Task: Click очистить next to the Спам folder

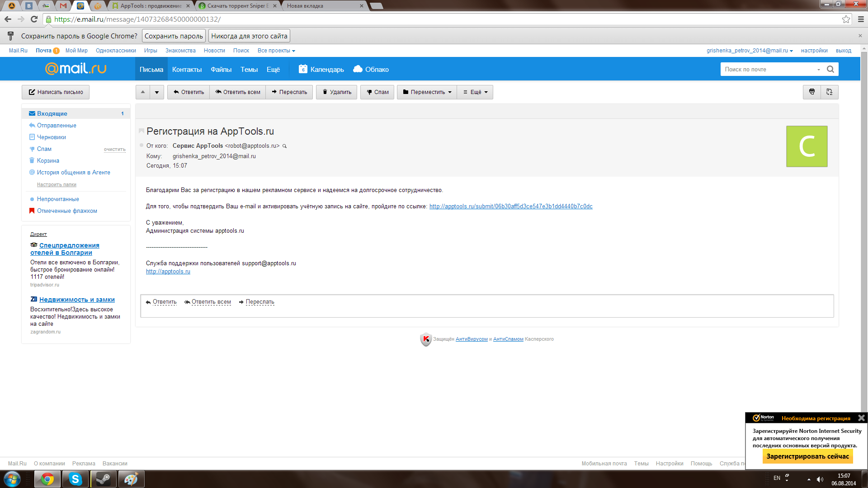Action: pos(115,149)
